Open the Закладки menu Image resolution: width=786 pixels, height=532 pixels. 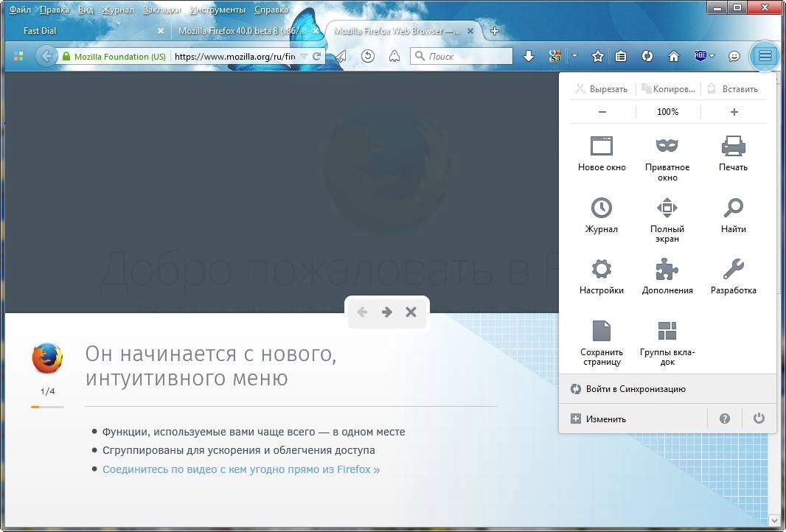coord(161,10)
